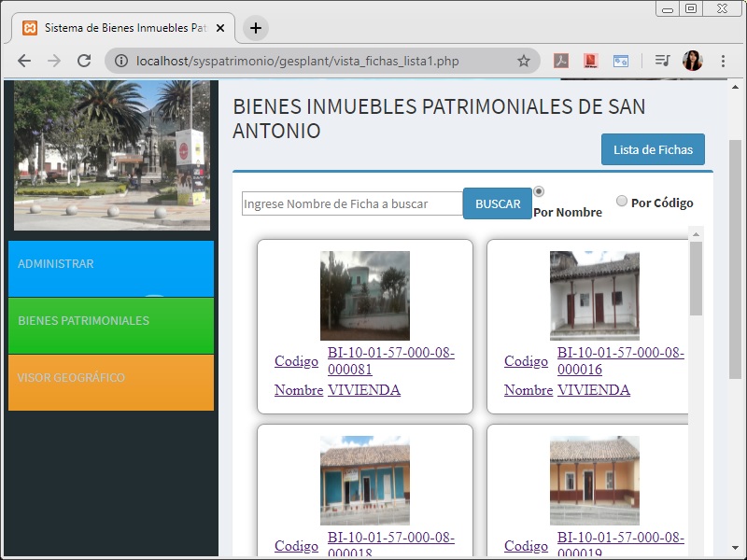Click the Nombre label of ficha 000016
Screen dimensions: 747x560
click(529, 390)
